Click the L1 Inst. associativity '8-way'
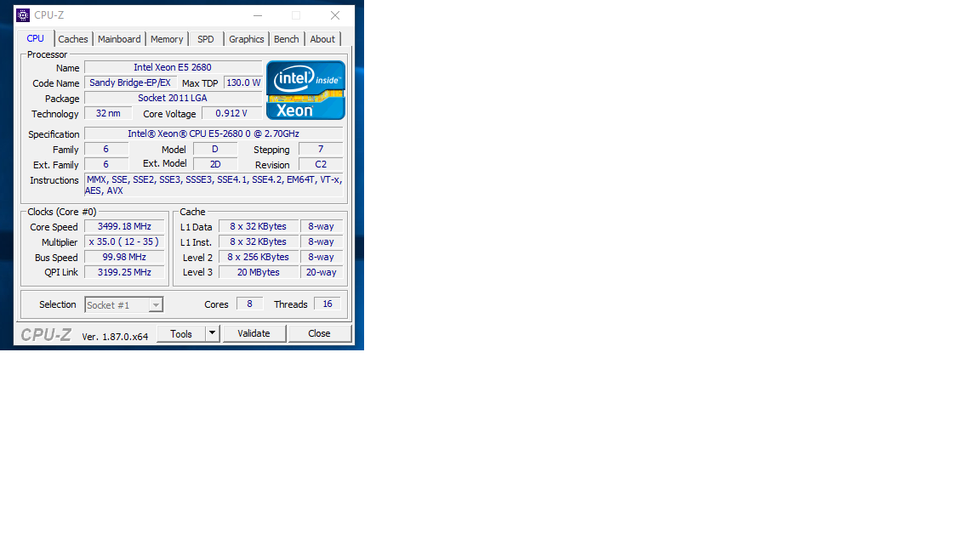 coord(322,241)
